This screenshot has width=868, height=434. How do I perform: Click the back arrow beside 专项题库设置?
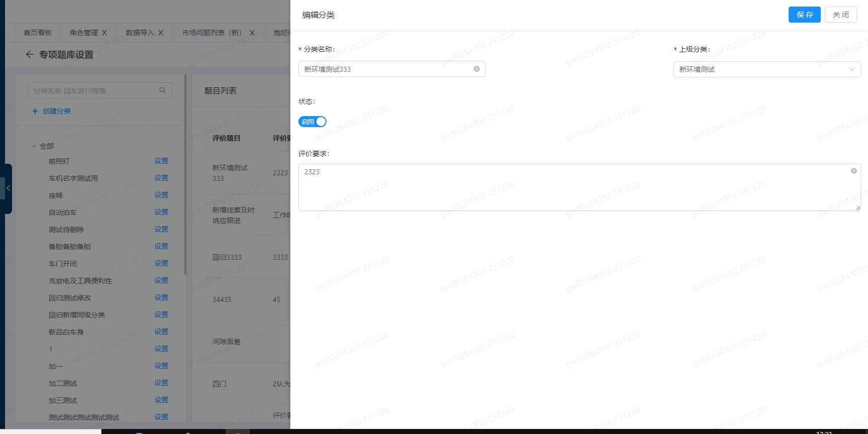[x=30, y=54]
